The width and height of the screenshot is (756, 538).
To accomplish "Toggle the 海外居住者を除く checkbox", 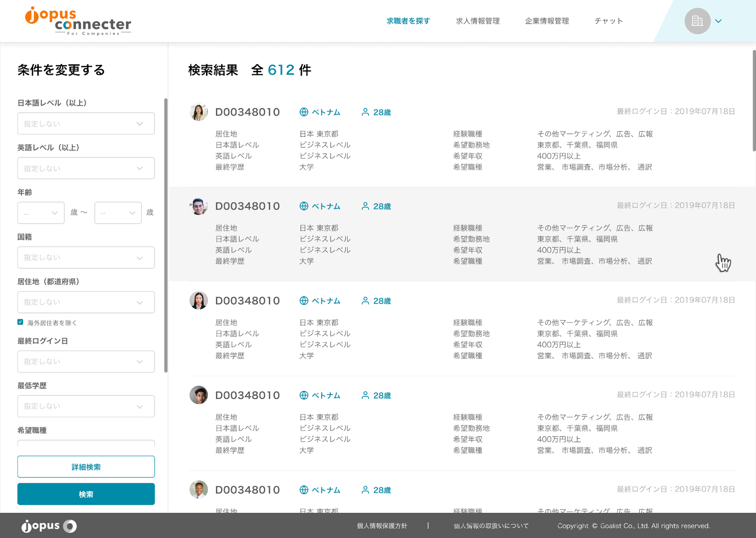I will [x=20, y=322].
